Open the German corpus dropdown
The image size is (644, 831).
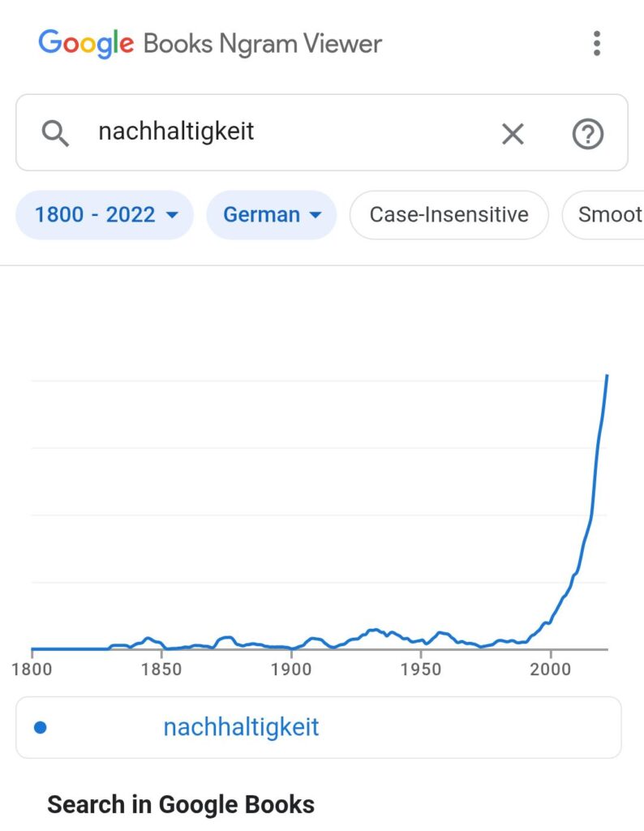[271, 215]
